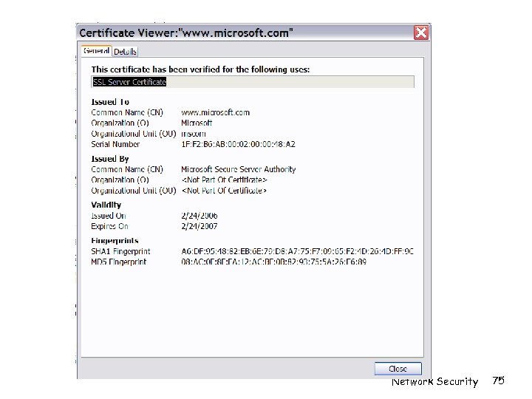
Task: Switch to the Details tab
Action: coord(125,52)
